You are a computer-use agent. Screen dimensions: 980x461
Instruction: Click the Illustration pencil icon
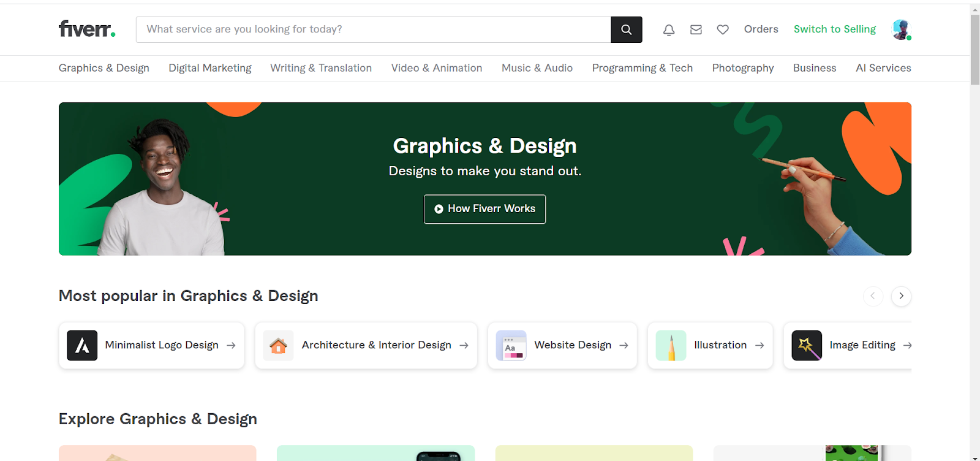pyautogui.click(x=671, y=345)
